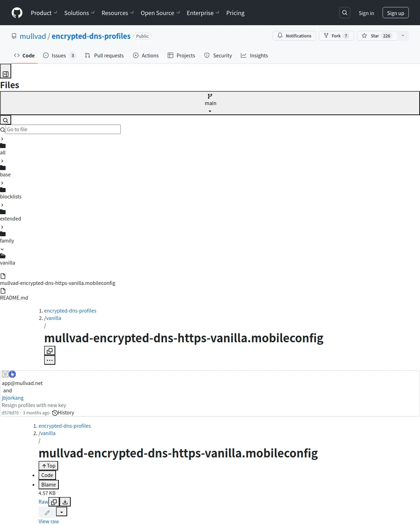
Task: Fork the repository
Action: click(336, 36)
